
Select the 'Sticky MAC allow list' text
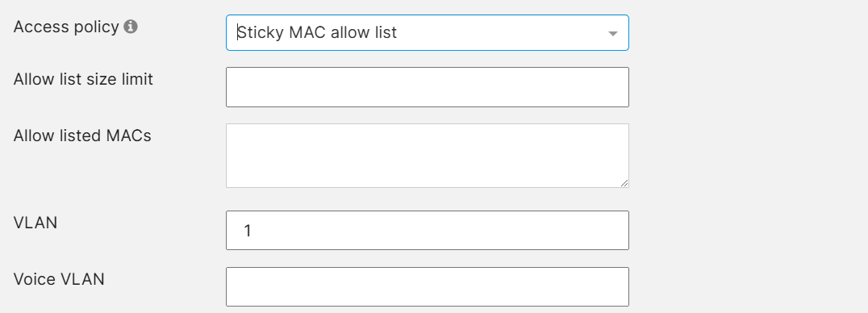click(x=317, y=33)
